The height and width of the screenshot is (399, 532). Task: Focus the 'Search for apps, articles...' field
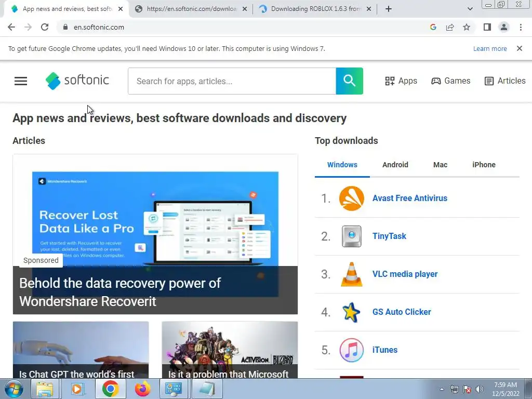[232, 81]
